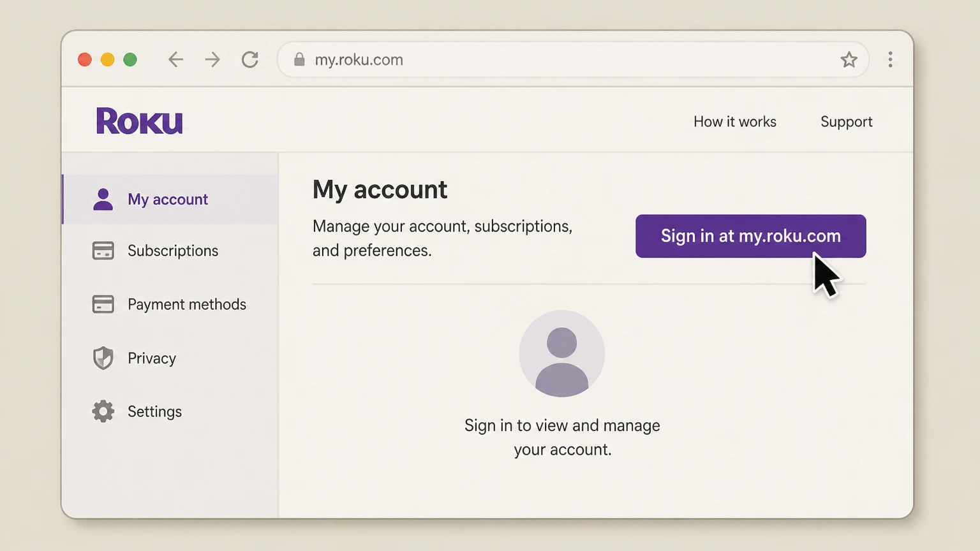Click the person icon beside My account
980x551 pixels.
coord(103,199)
